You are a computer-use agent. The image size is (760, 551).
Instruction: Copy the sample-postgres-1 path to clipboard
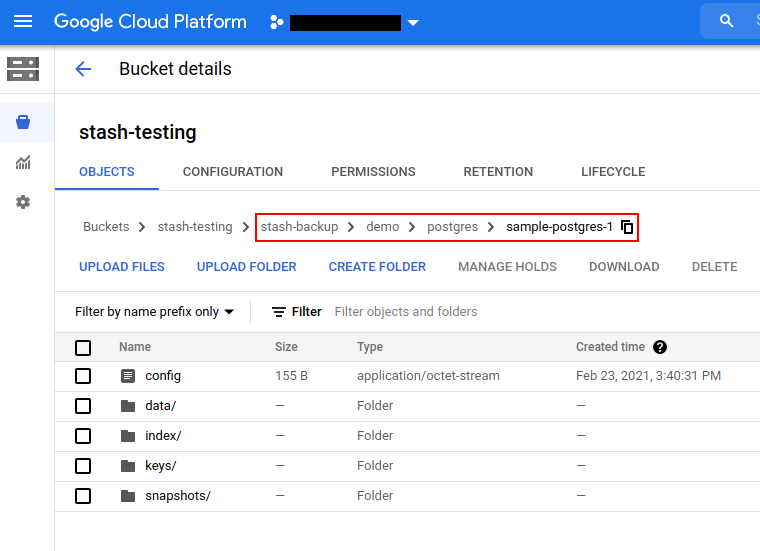pos(627,227)
